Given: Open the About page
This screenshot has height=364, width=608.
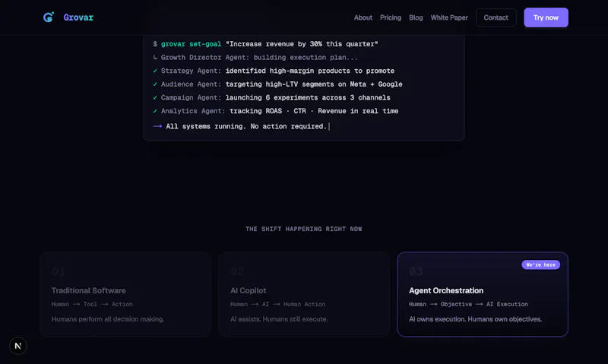Looking at the screenshot, I should [363, 17].
